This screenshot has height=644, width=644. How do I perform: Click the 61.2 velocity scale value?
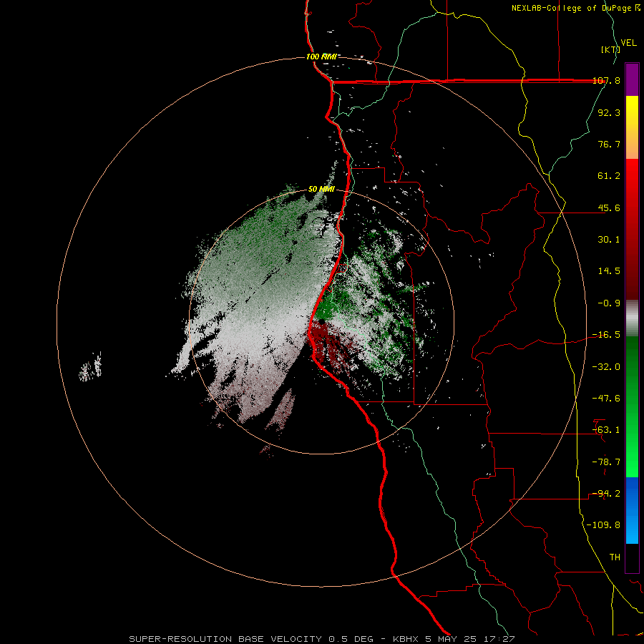609,176
